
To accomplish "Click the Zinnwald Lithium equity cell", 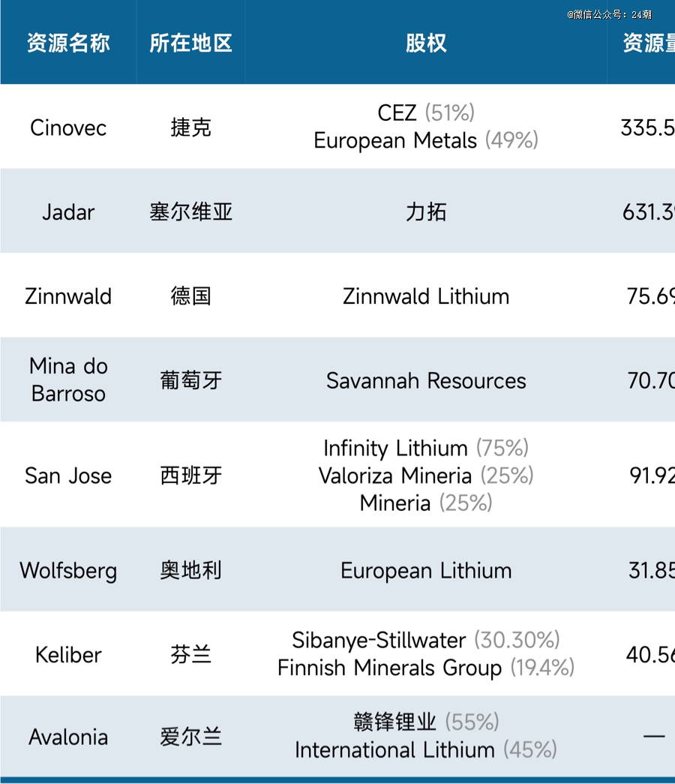I will (x=426, y=296).
